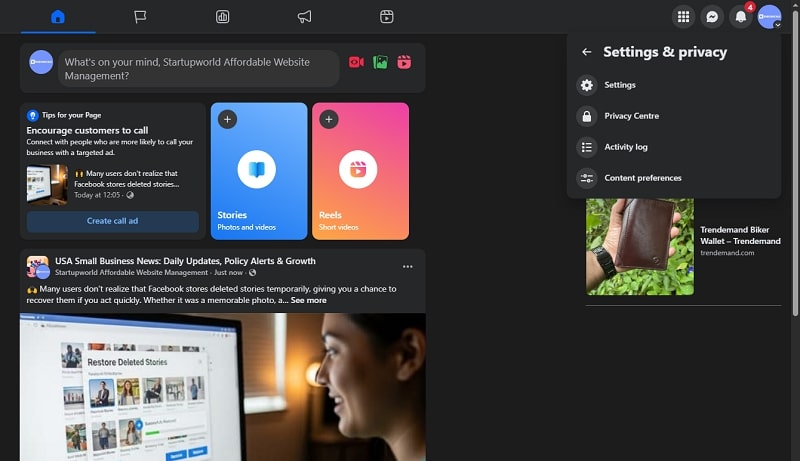Screen dimensions: 800x461
Task: Open Content preferences
Action: coord(643,178)
